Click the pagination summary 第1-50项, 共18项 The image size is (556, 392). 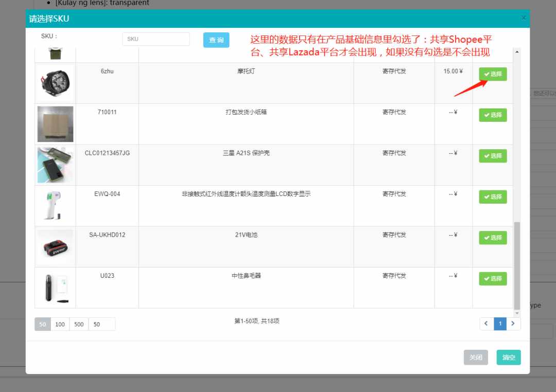point(257,321)
